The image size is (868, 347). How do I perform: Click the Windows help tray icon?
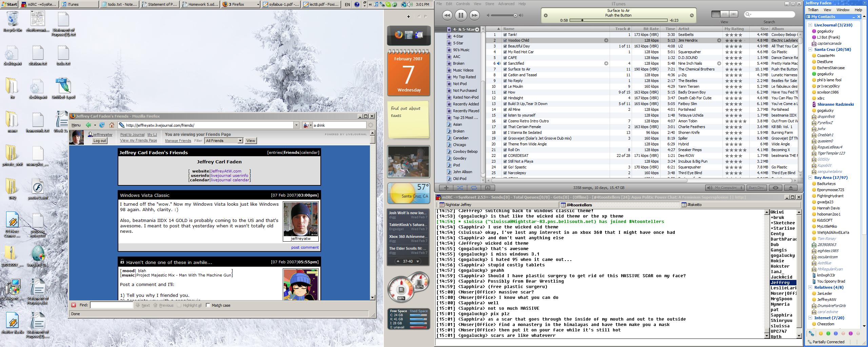tap(357, 4)
